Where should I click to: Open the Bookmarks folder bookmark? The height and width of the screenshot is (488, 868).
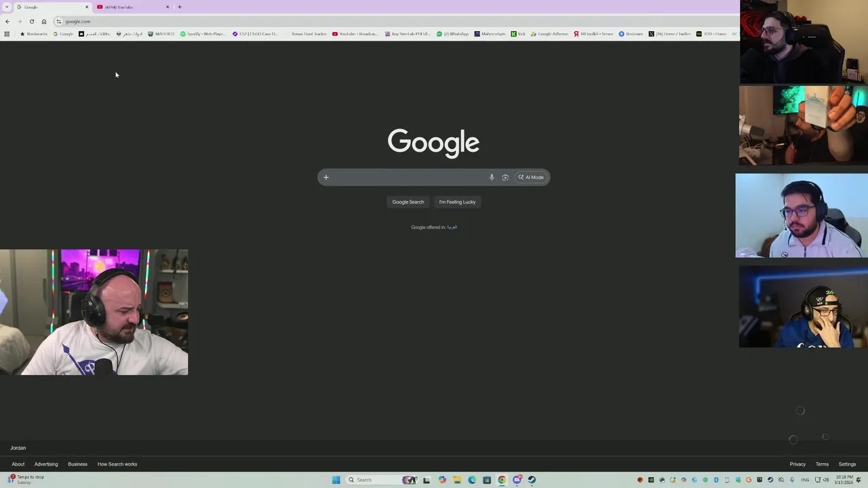[34, 34]
